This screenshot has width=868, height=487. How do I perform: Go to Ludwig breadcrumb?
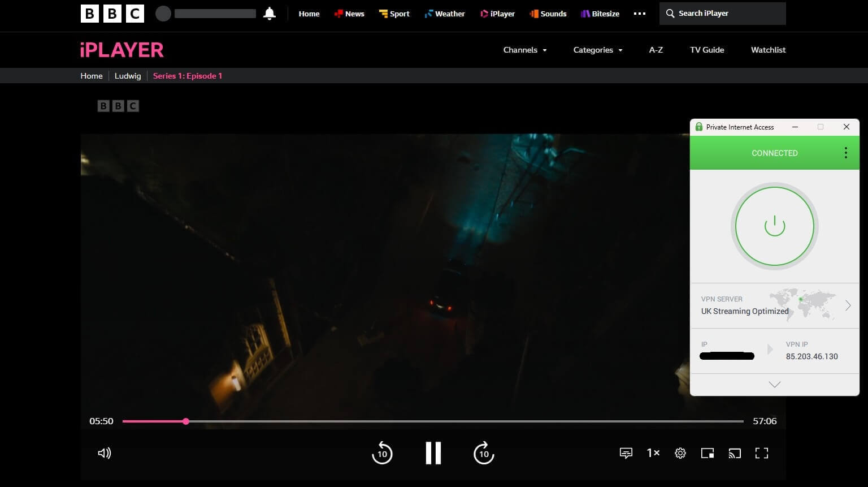[x=128, y=76]
